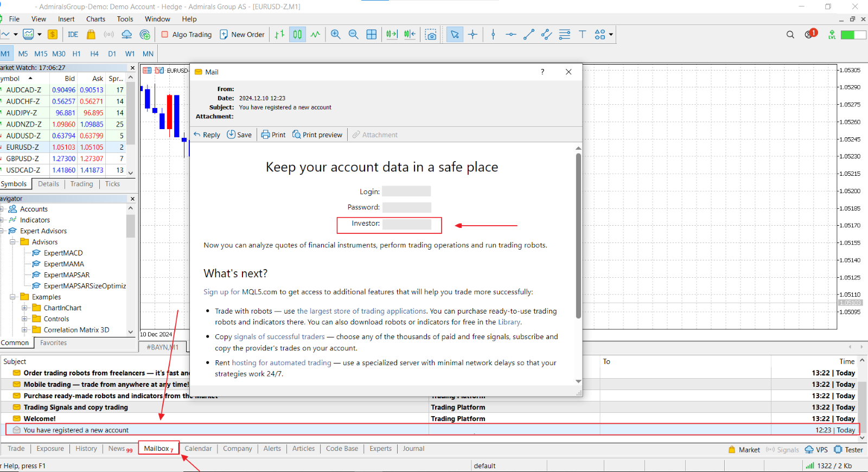This screenshot has height=472, width=868.
Task: Zoom out on the chart
Action: click(354, 34)
